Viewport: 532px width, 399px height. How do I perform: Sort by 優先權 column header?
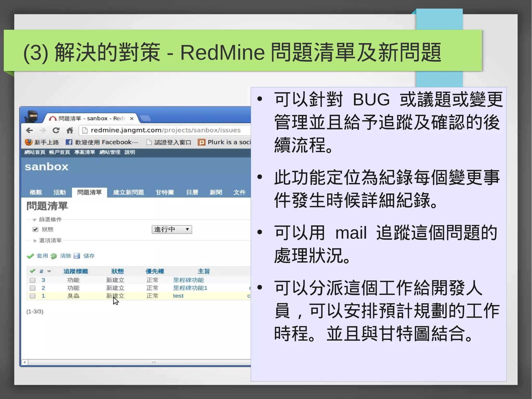point(155,271)
